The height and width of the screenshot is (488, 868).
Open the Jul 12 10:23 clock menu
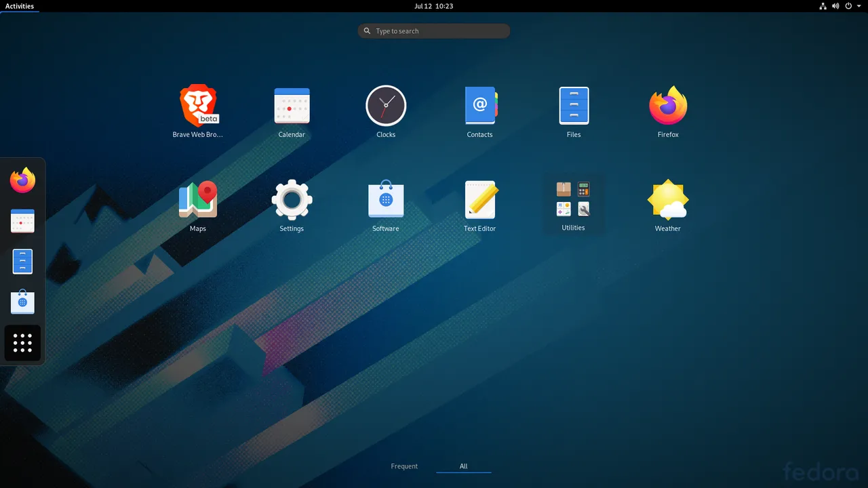(x=434, y=6)
